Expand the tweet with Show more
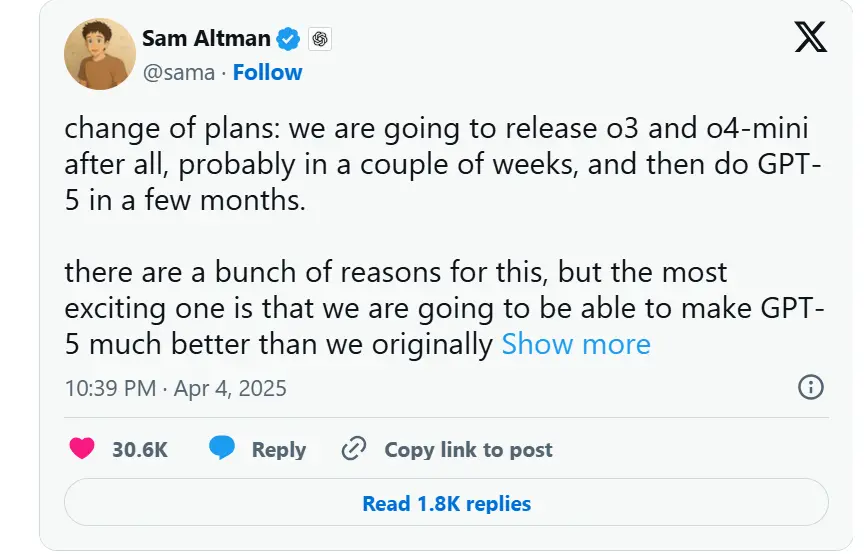The image size is (864, 554). (x=575, y=344)
